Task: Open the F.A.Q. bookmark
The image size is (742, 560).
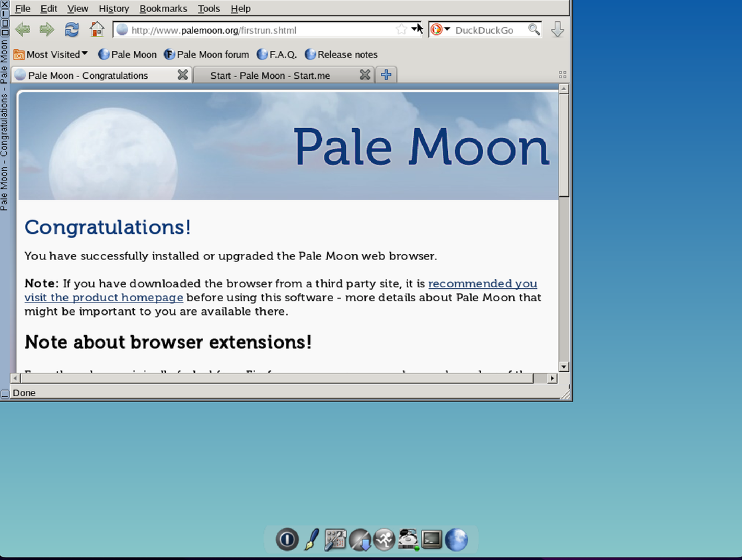Action: point(277,54)
